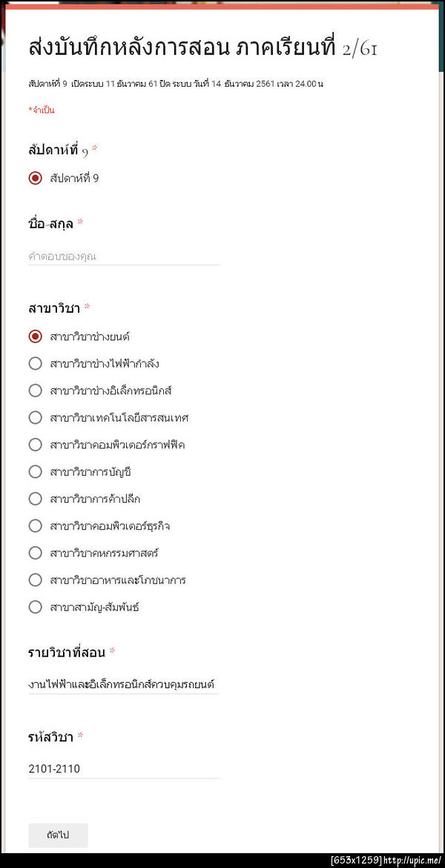
Task: Click the ถัดไป button to proceed
Action: click(x=57, y=835)
